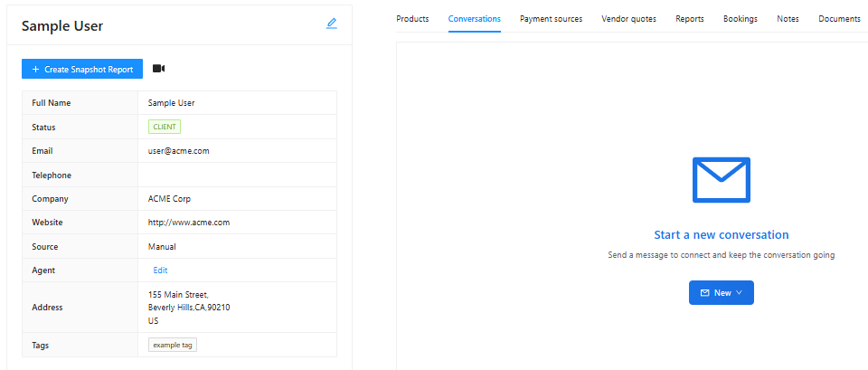The height and width of the screenshot is (370, 868).
Task: Open the Documents tab
Action: (x=839, y=19)
